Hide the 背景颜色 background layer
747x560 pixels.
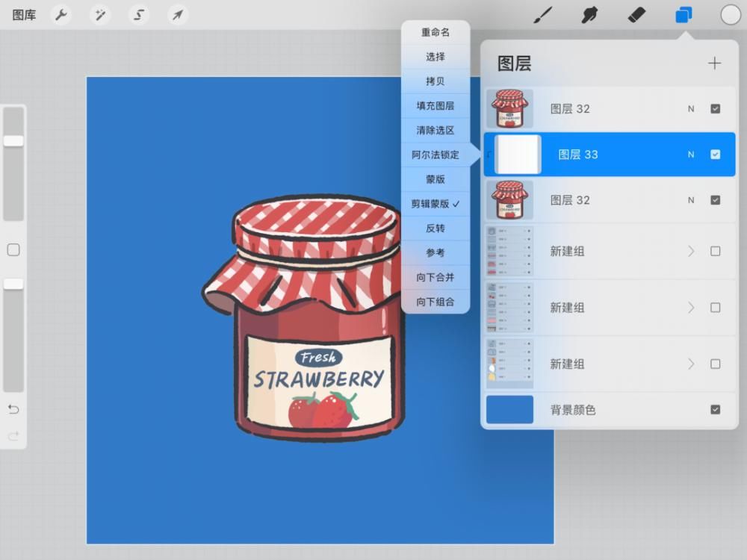pyautogui.click(x=715, y=409)
